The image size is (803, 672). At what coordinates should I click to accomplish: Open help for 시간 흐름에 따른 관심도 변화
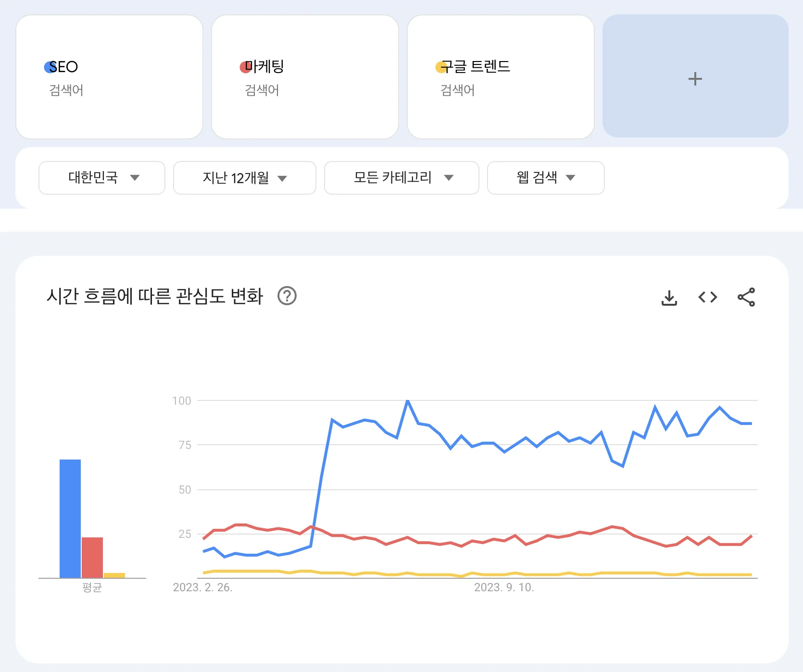287,297
